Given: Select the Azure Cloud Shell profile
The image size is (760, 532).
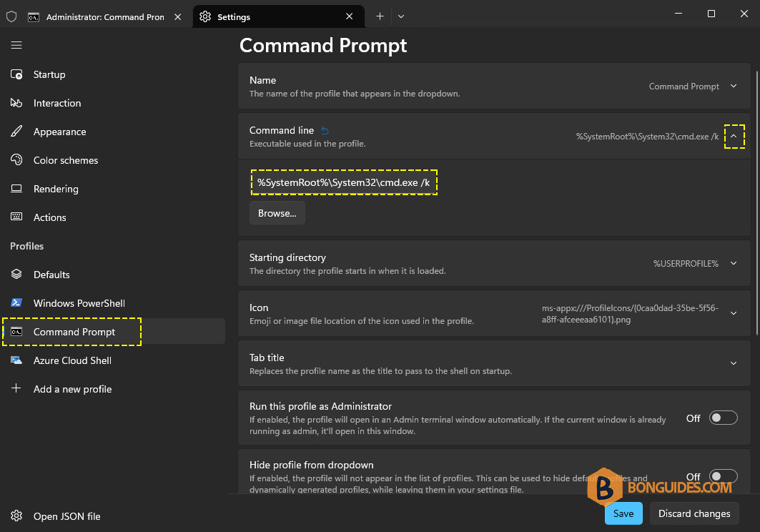Looking at the screenshot, I should pyautogui.click(x=114, y=360).
